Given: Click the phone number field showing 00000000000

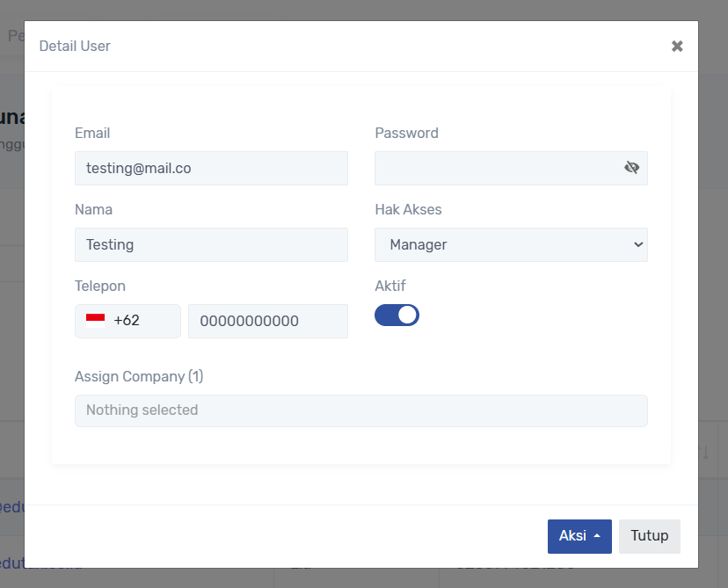Looking at the screenshot, I should [267, 321].
